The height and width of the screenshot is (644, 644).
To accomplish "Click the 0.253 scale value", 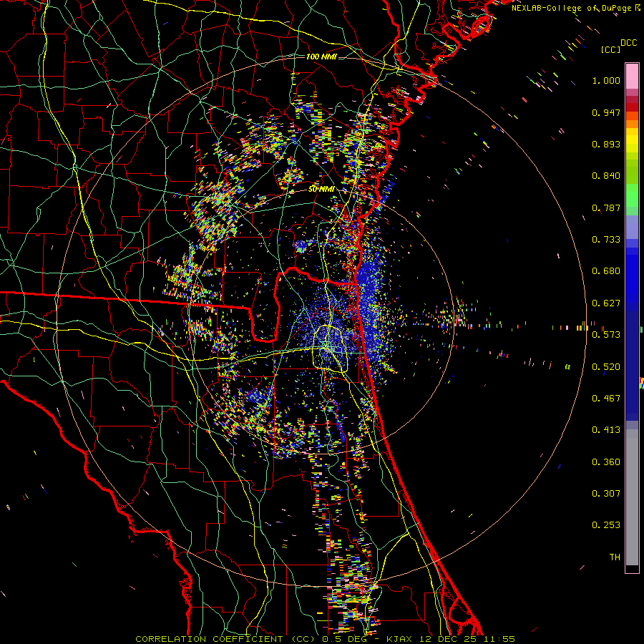I will pos(606,525).
